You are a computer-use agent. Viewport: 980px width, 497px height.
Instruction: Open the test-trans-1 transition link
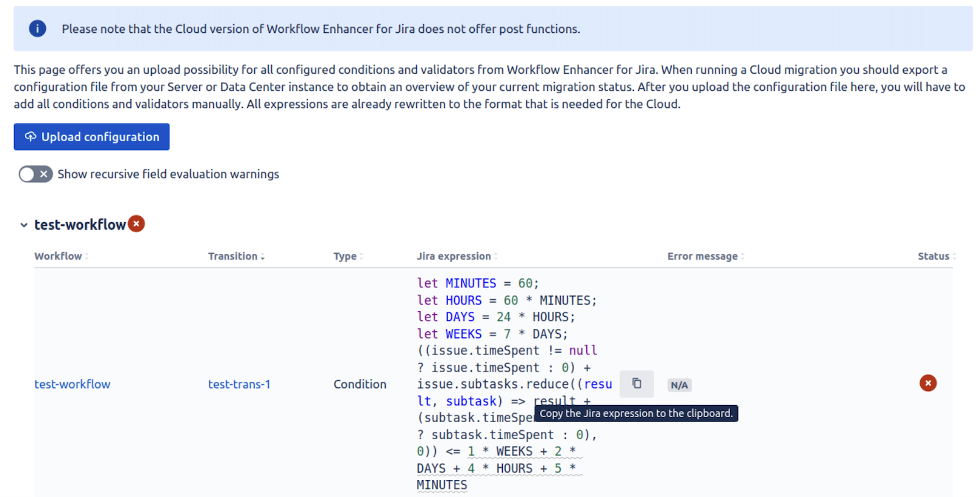click(239, 384)
